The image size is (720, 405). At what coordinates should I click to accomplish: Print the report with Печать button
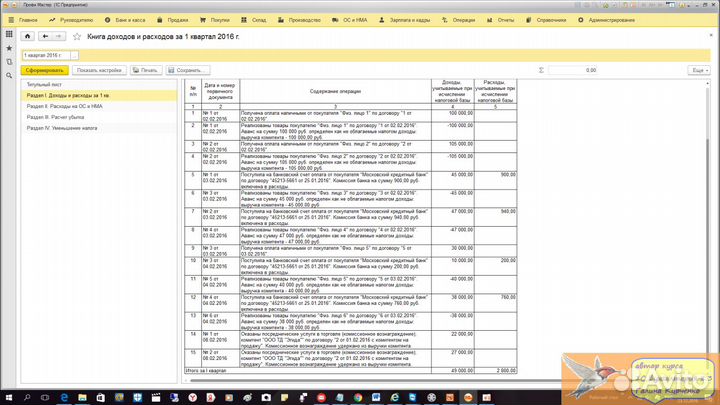[x=147, y=71]
